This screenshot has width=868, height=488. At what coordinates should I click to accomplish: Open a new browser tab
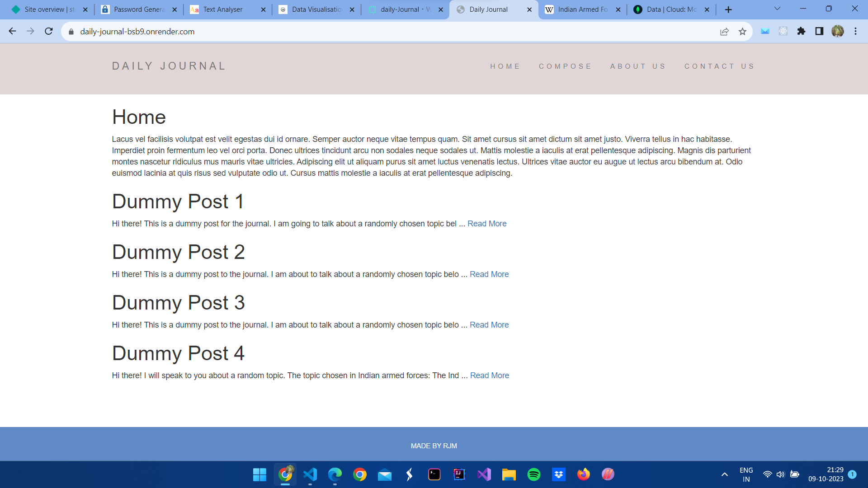(x=728, y=9)
